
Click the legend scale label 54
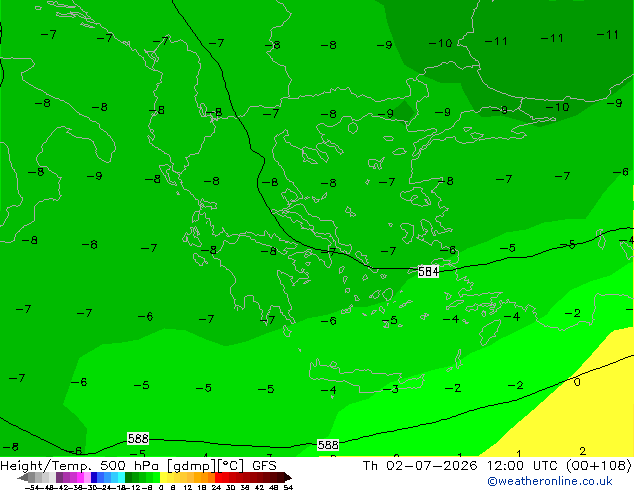click(x=288, y=487)
